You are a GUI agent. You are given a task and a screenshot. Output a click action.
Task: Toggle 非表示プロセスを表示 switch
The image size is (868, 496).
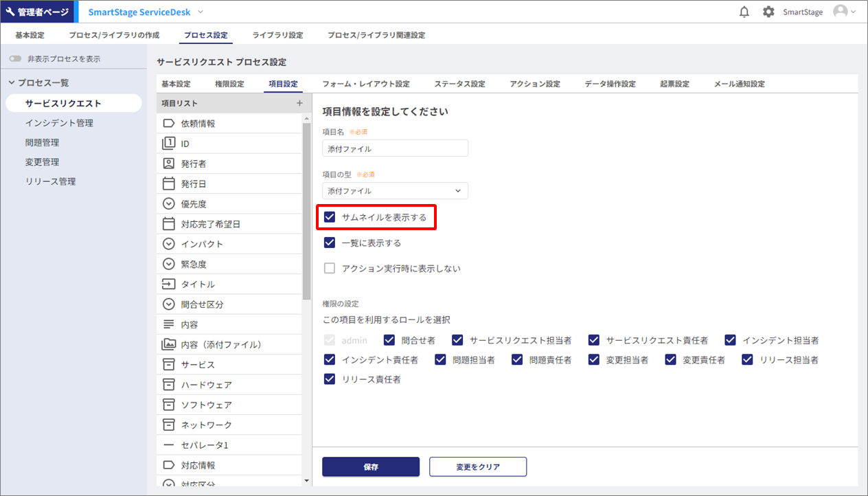15,59
